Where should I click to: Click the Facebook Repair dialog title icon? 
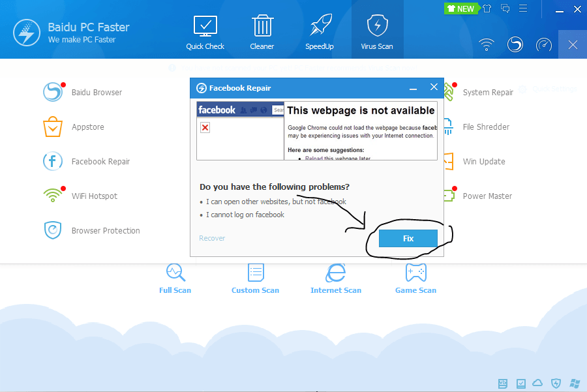(202, 88)
